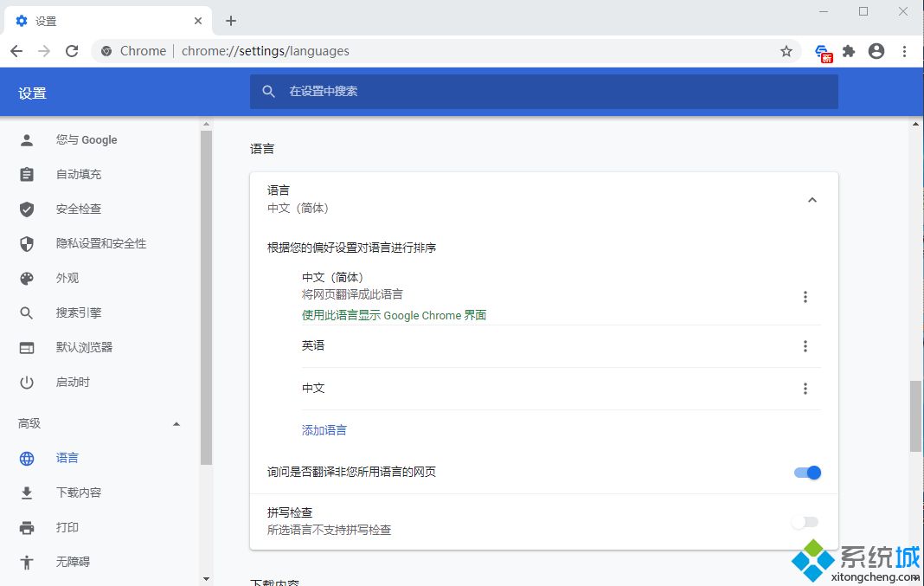
Task: Toggle the 拼写检查 switch
Action: 807,522
